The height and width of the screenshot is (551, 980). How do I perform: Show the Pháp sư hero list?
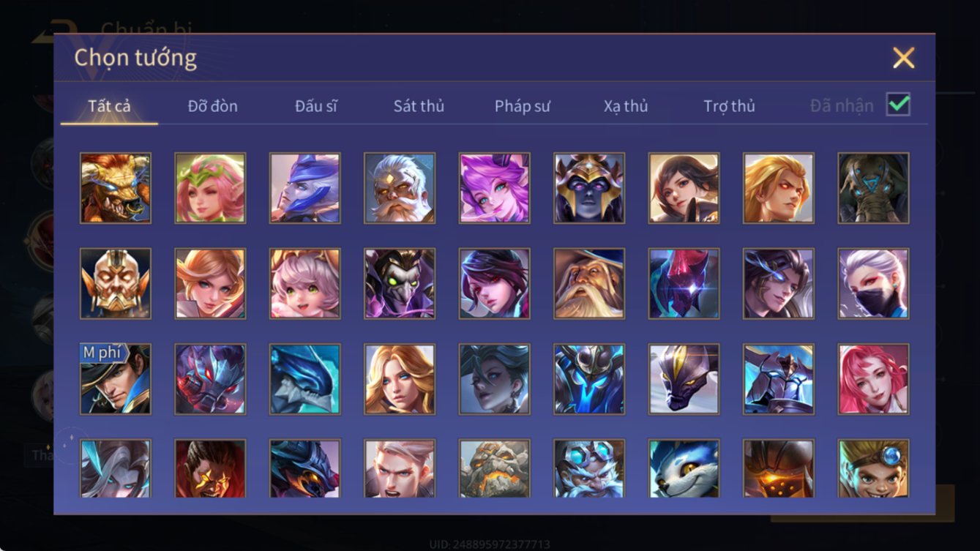(522, 106)
